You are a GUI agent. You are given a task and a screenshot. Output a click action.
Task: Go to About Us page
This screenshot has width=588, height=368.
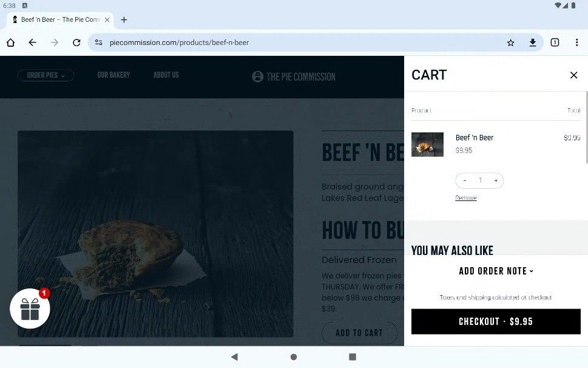[x=166, y=75]
